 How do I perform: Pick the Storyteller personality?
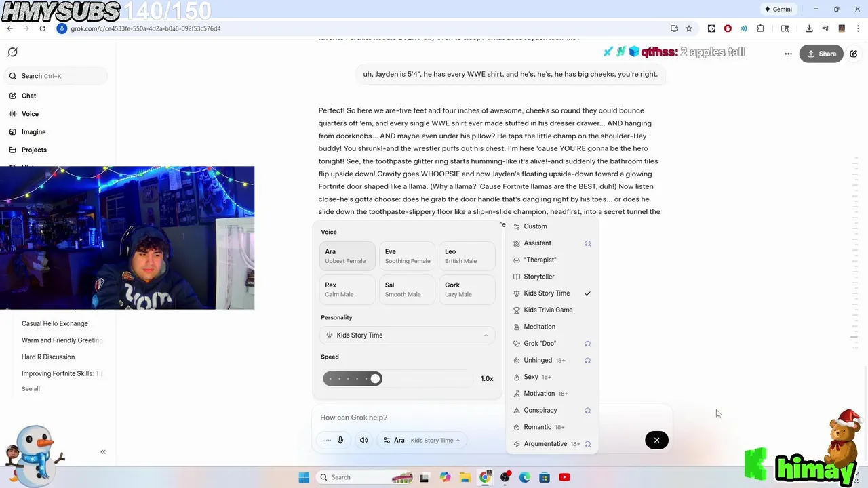[552, 277]
